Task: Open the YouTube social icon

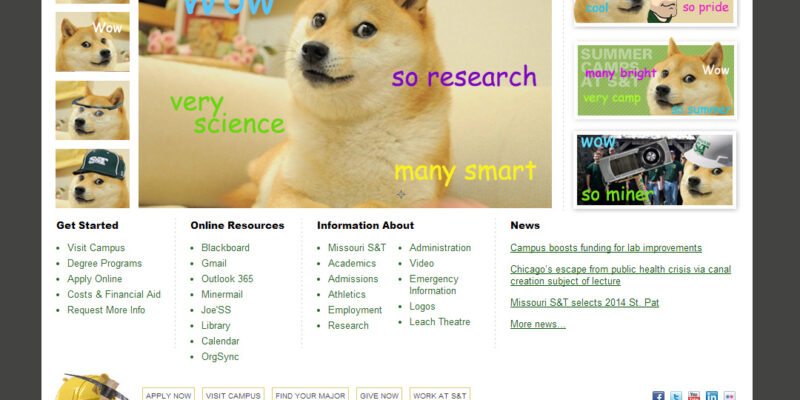Action: click(x=694, y=395)
